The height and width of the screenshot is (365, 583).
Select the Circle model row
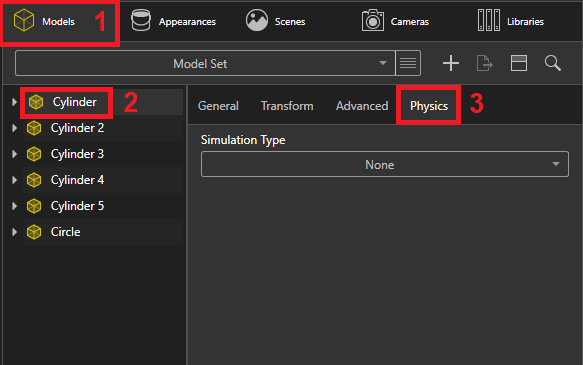pos(103,232)
